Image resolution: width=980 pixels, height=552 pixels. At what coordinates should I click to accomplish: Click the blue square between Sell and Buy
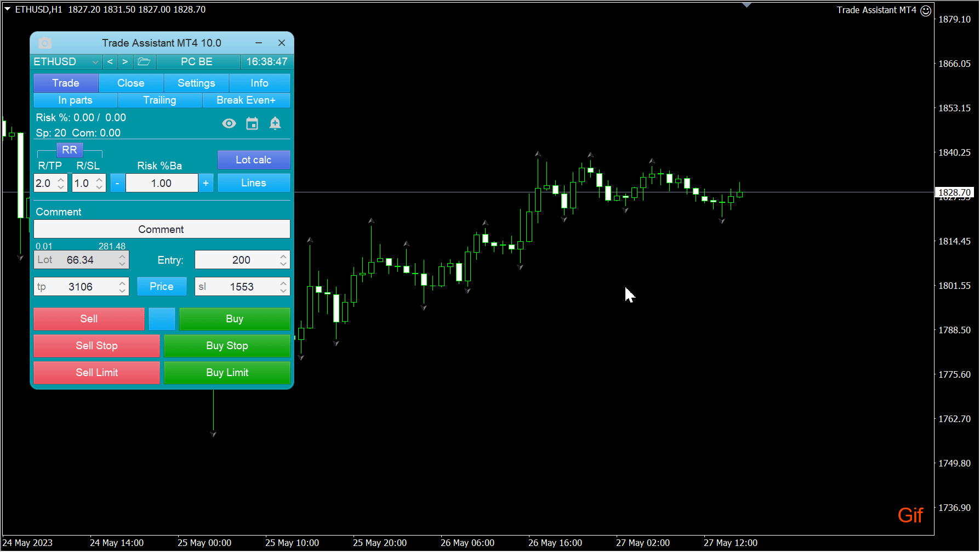162,318
